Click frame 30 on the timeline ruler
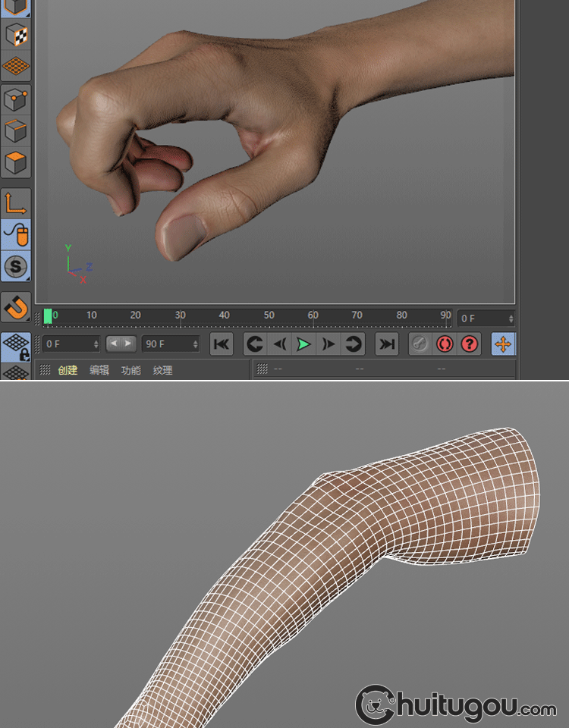Viewport: 569px width, 728px height. 180,315
